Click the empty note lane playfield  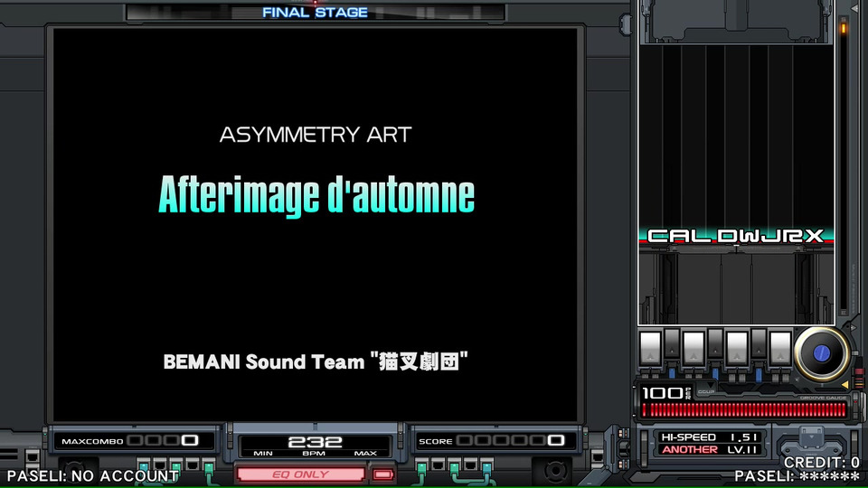tap(736, 136)
